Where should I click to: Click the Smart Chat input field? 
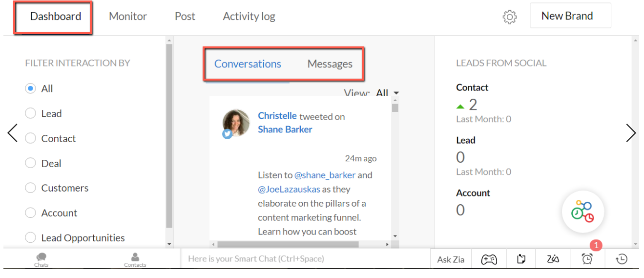(x=305, y=259)
